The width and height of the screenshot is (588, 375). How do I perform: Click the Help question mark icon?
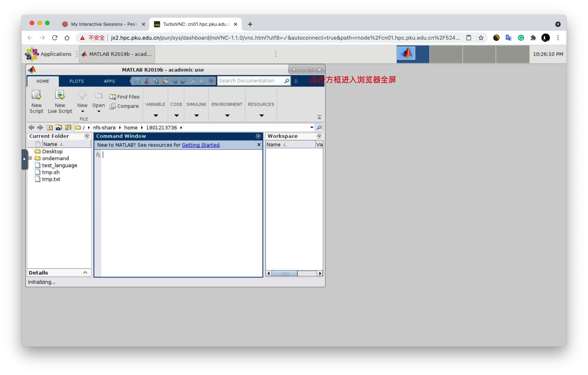[x=202, y=81]
